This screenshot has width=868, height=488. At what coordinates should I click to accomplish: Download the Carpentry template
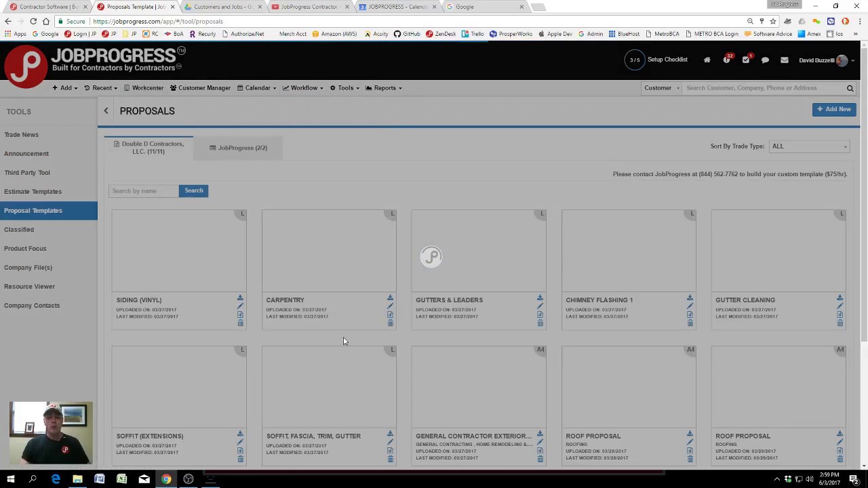click(390, 298)
